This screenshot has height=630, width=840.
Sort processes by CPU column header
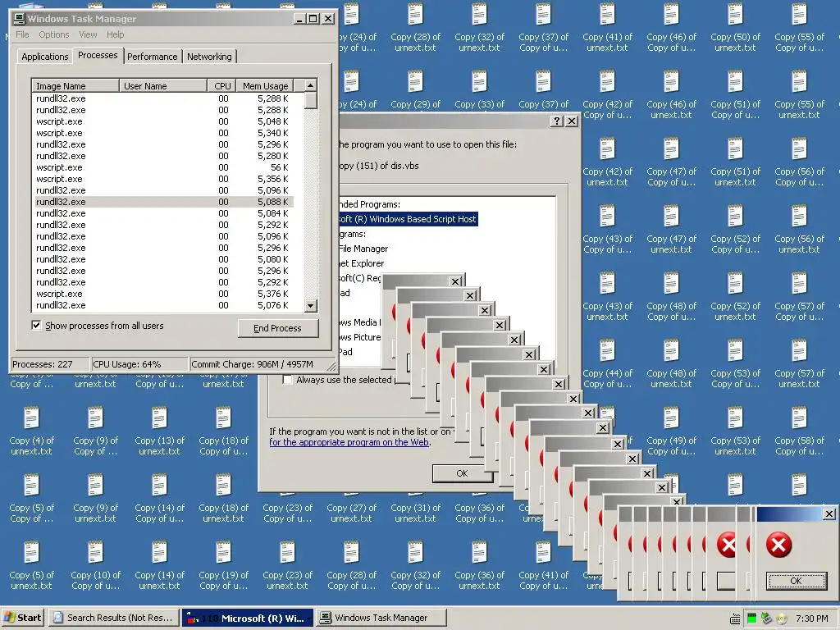[221, 85]
